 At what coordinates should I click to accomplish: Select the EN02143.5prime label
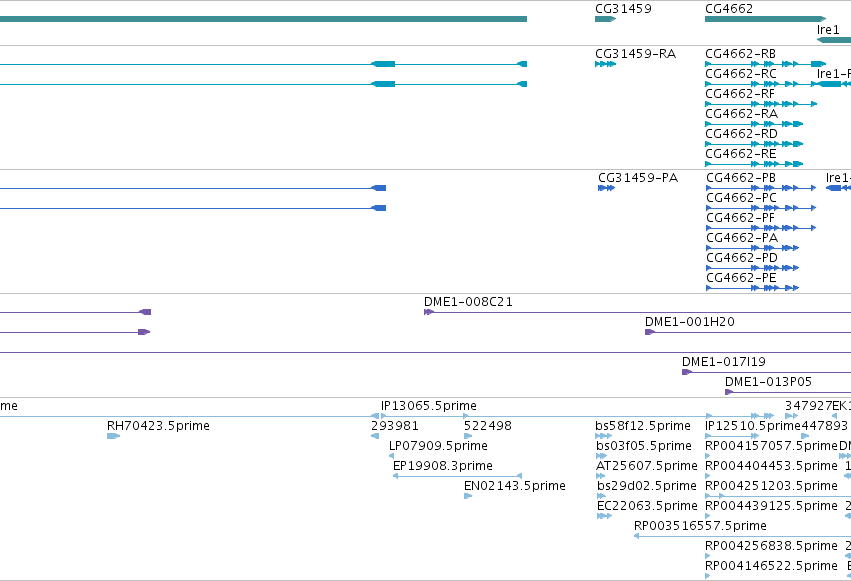[515, 486]
